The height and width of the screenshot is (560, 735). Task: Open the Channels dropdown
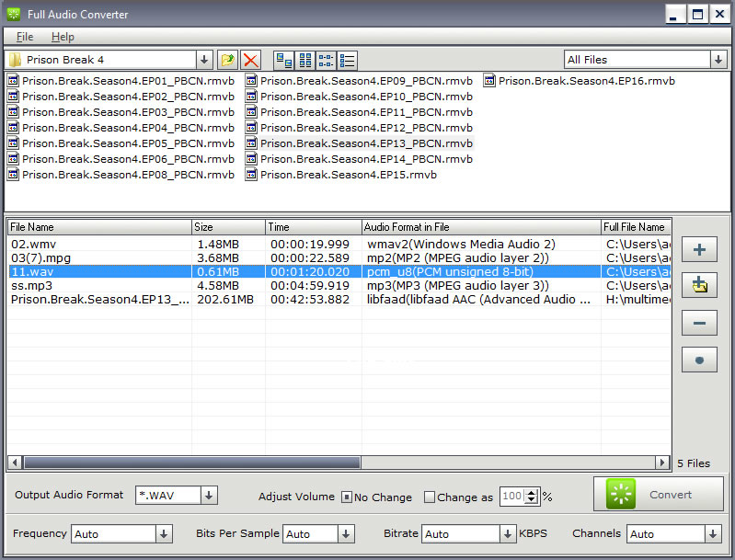713,533
